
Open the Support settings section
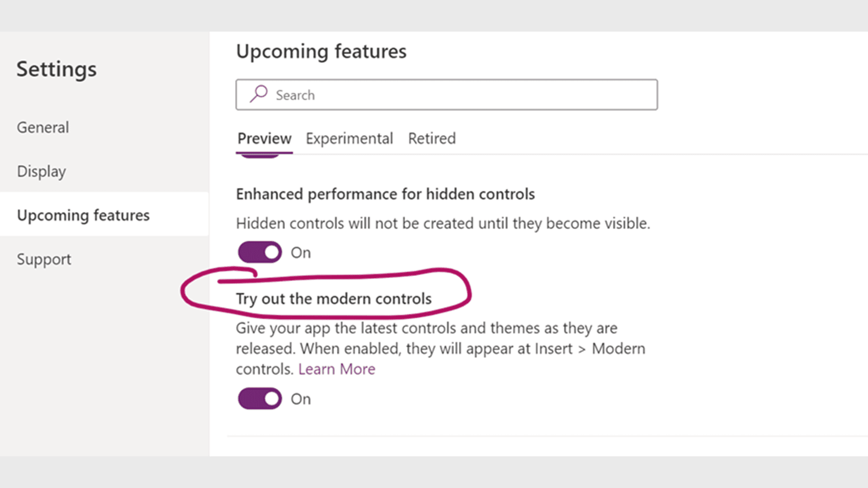click(44, 259)
